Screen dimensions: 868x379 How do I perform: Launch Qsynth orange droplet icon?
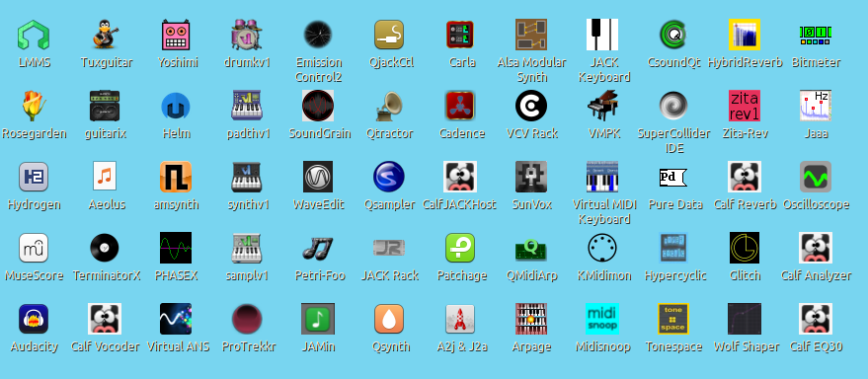tap(389, 319)
